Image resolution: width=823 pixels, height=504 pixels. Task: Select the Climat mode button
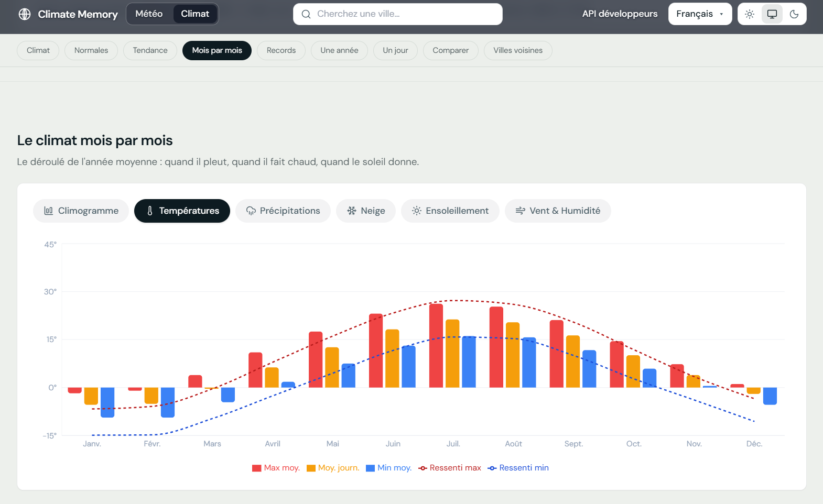[195, 14]
